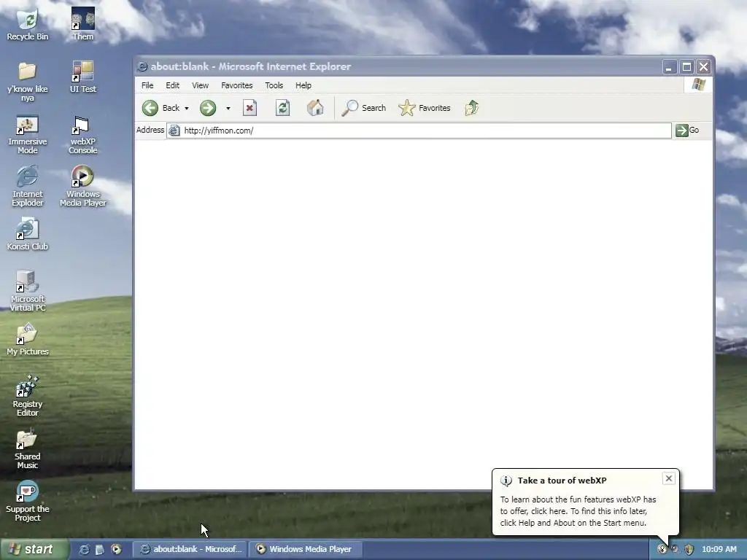This screenshot has width=747, height=560.
Task: Click the Show Desktop quick launch icon
Action: tap(99, 550)
